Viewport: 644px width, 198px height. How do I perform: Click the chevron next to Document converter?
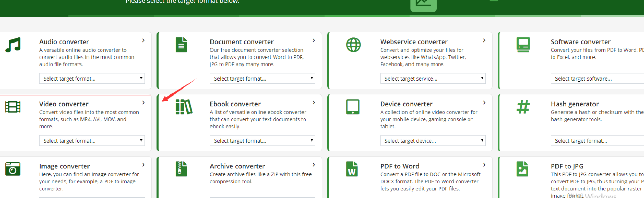[x=314, y=40]
